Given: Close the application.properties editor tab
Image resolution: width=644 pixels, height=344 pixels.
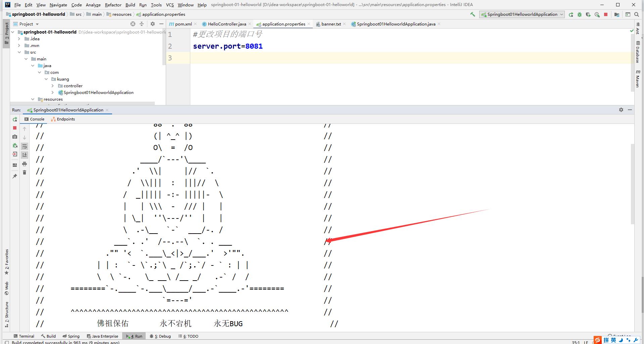Looking at the screenshot, I should (309, 24).
